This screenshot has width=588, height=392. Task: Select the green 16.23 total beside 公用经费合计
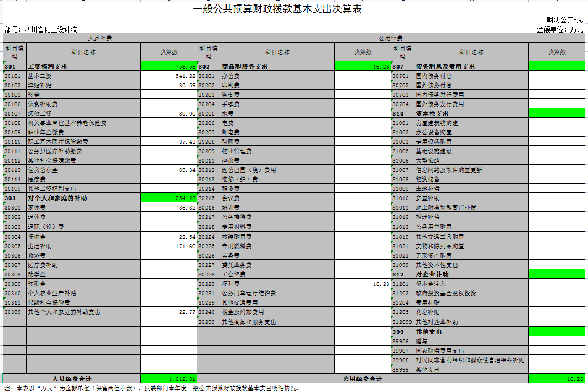[556, 379]
